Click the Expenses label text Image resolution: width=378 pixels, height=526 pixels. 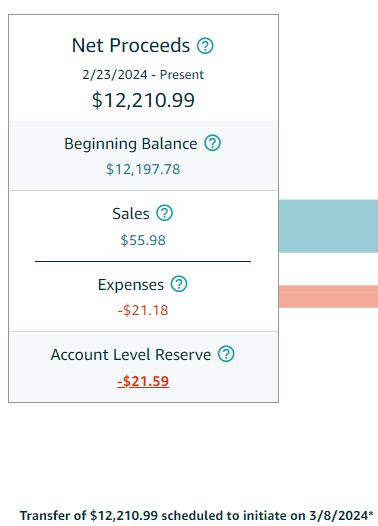[x=131, y=285]
